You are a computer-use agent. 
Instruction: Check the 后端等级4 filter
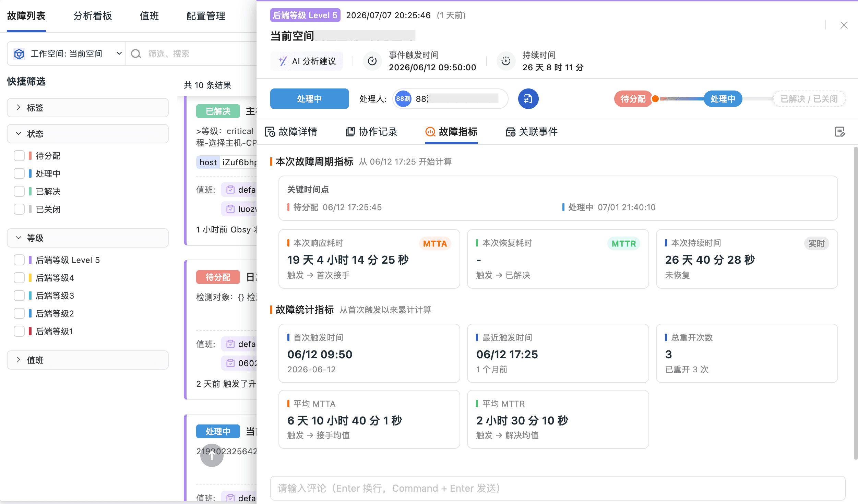(x=19, y=278)
